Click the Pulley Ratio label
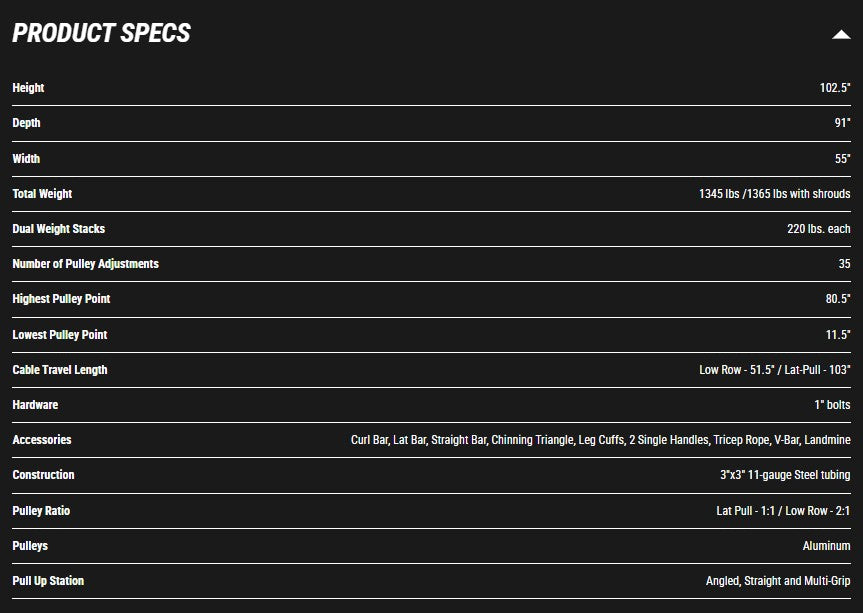The image size is (863, 613). tap(41, 511)
